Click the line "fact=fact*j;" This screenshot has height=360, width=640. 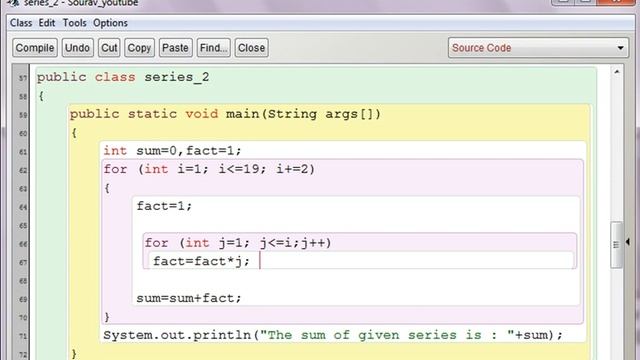tap(201, 261)
